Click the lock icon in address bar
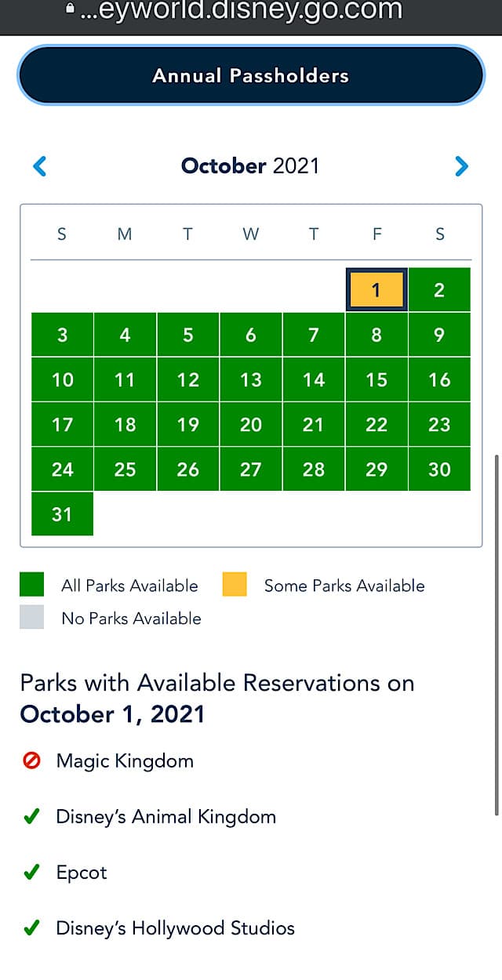This screenshot has height=980, width=502. [x=71, y=9]
